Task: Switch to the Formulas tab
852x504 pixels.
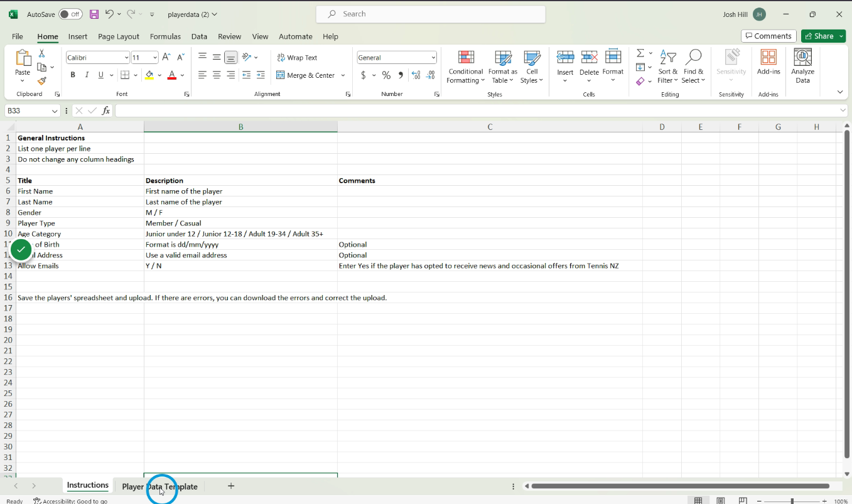Action: (165, 36)
